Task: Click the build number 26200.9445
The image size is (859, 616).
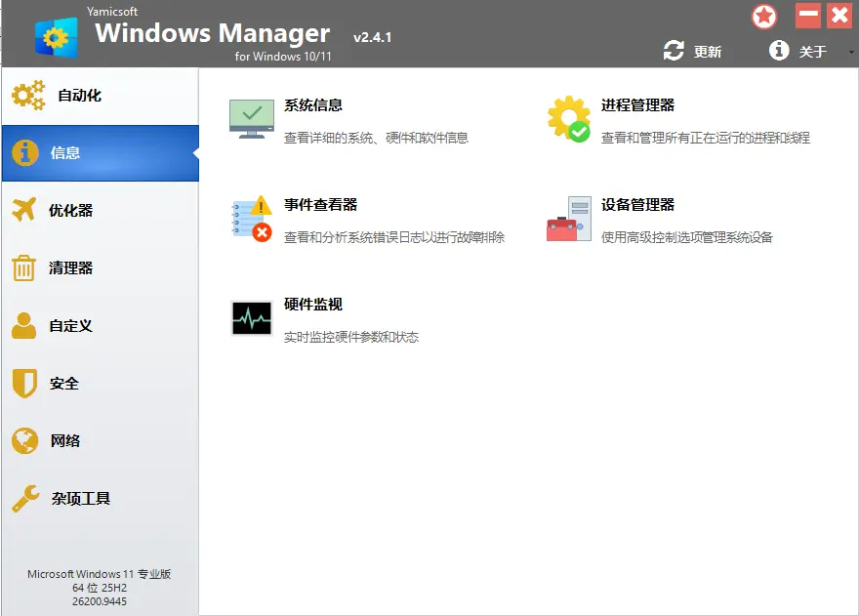Action: (100, 601)
